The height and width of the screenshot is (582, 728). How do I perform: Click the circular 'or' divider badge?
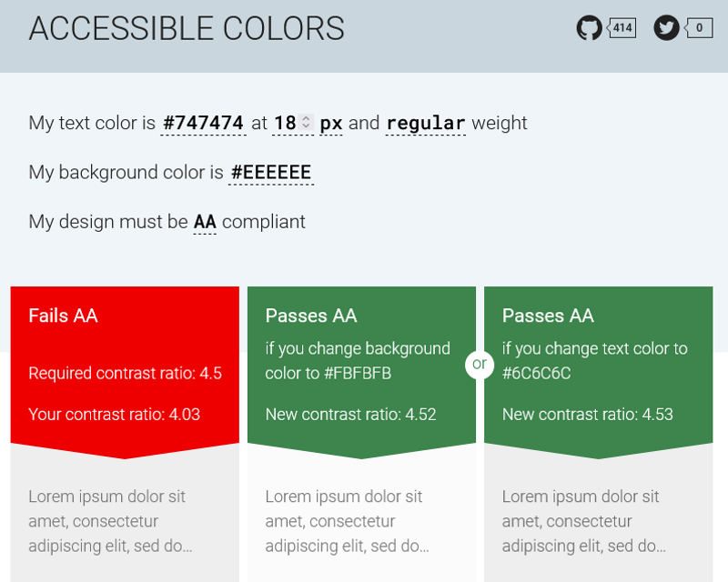tap(480, 365)
